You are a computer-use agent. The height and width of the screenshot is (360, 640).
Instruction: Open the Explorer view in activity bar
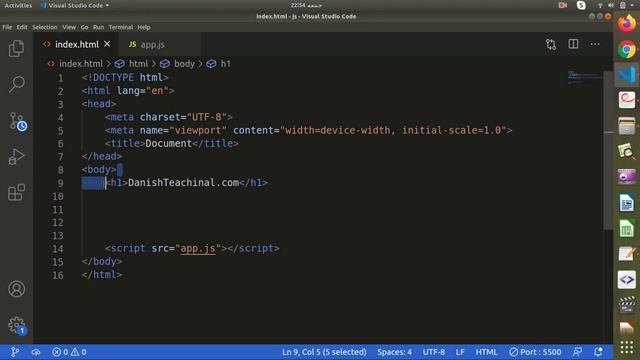coord(16,49)
